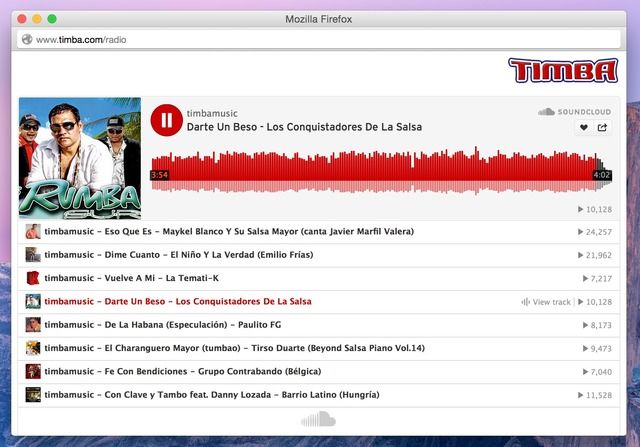Open the SoundCloud logo link top right

coord(574,112)
